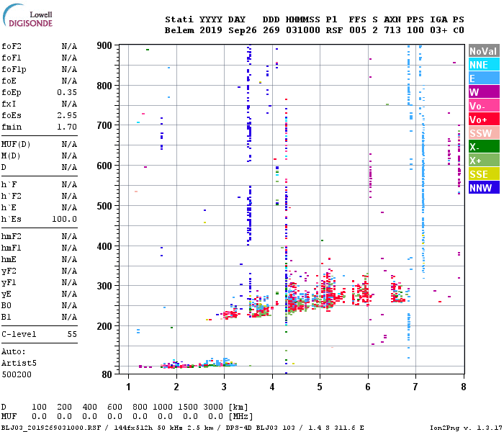Click the 031000 time value

[303, 30]
